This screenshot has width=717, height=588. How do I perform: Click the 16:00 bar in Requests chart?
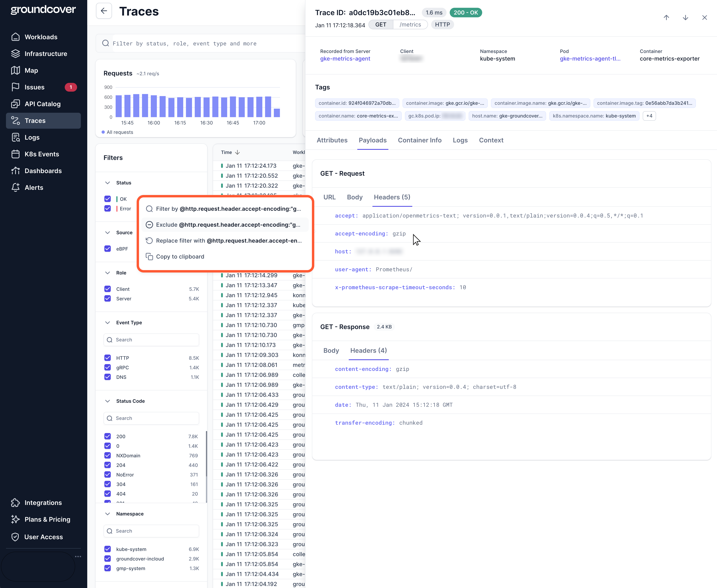154,106
